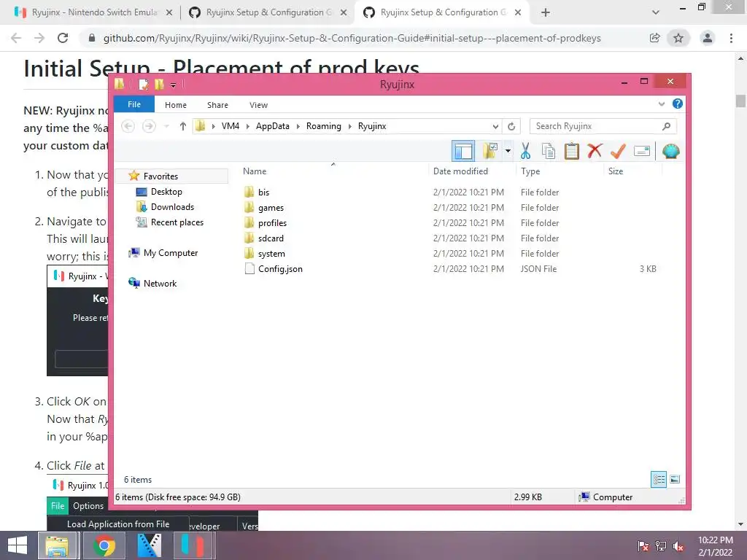
Task: Open the File tab in Explorer
Action: pos(134,104)
